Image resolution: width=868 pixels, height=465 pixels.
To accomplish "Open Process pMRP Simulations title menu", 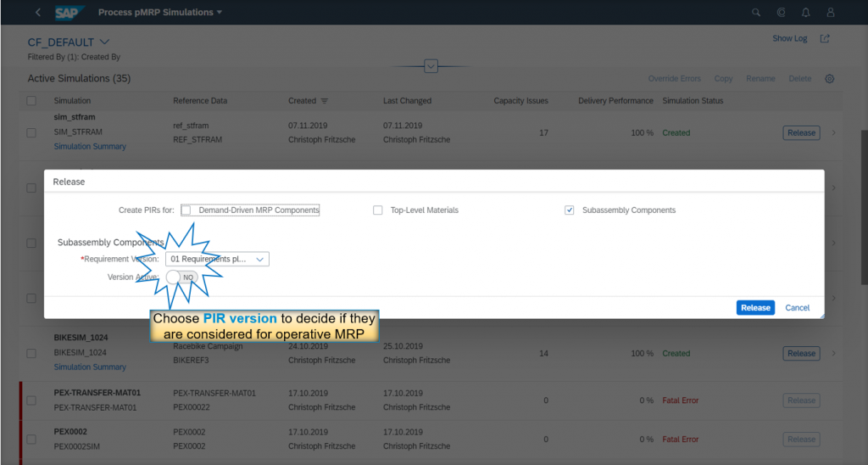I will (160, 12).
